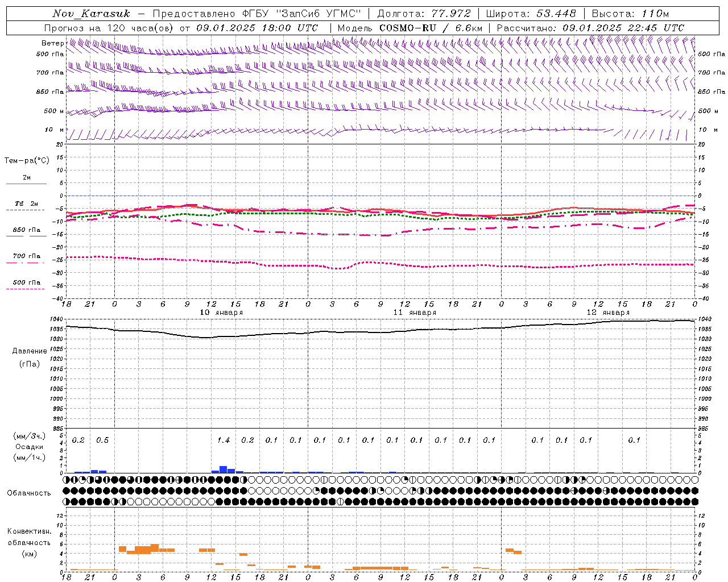The width and height of the screenshot is (728, 582).
Task: Select the text 'Широта: 53.448'
Action: (x=532, y=14)
